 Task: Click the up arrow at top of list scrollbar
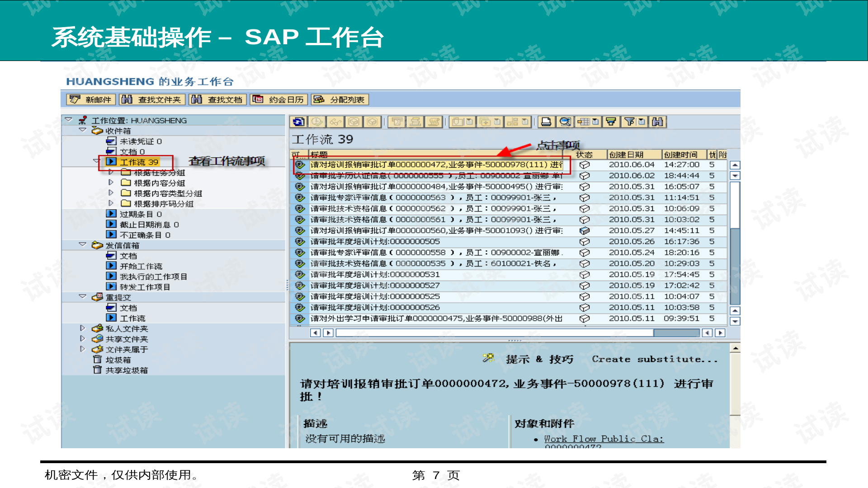(735, 165)
